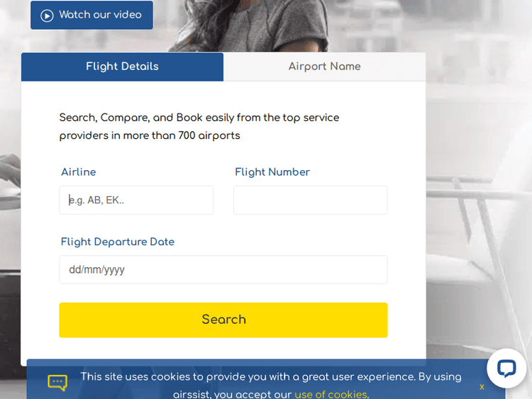
Task: Open the live chat bubble
Action: click(506, 368)
